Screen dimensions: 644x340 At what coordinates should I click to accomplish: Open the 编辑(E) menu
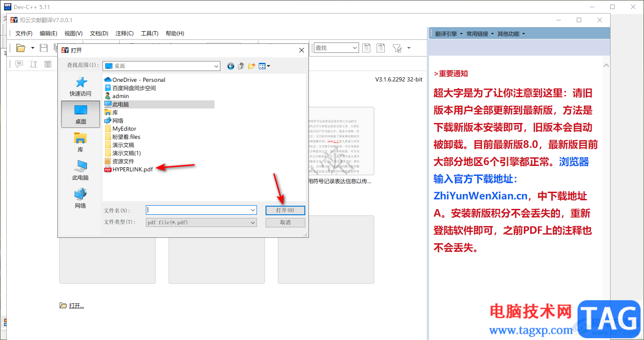coord(48,33)
